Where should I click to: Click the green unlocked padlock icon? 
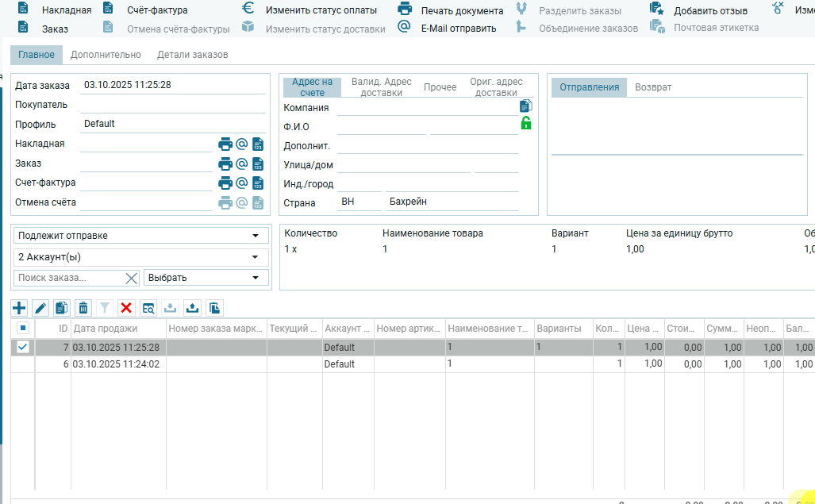coord(525,123)
